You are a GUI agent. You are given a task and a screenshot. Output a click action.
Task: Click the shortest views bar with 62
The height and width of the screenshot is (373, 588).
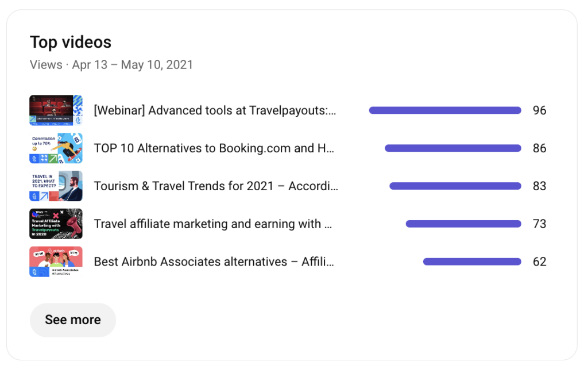pyautogui.click(x=472, y=262)
